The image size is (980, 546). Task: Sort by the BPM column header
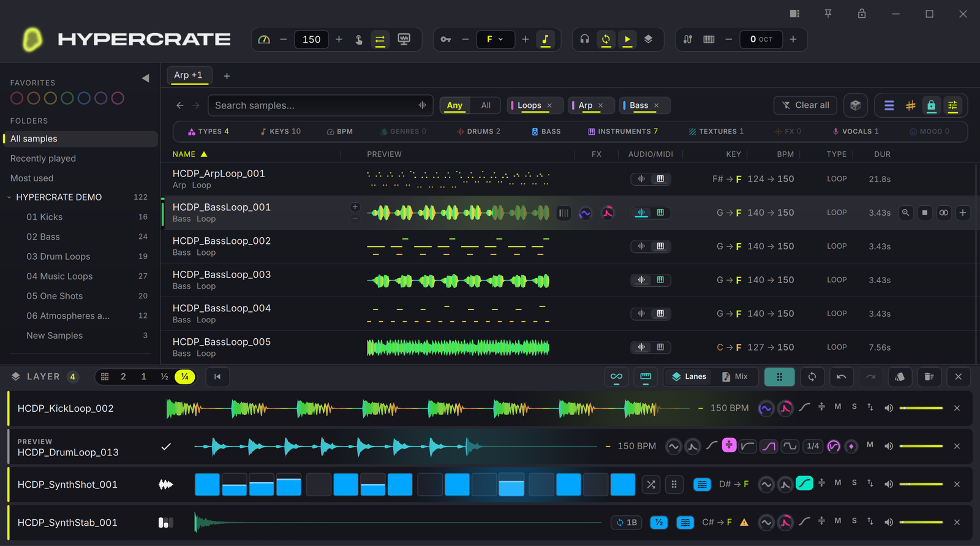pyautogui.click(x=785, y=154)
